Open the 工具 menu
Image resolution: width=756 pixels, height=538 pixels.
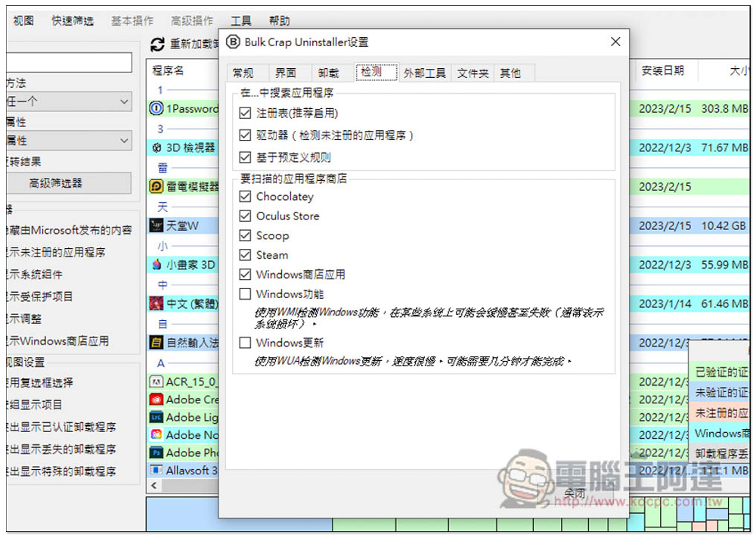pos(241,20)
